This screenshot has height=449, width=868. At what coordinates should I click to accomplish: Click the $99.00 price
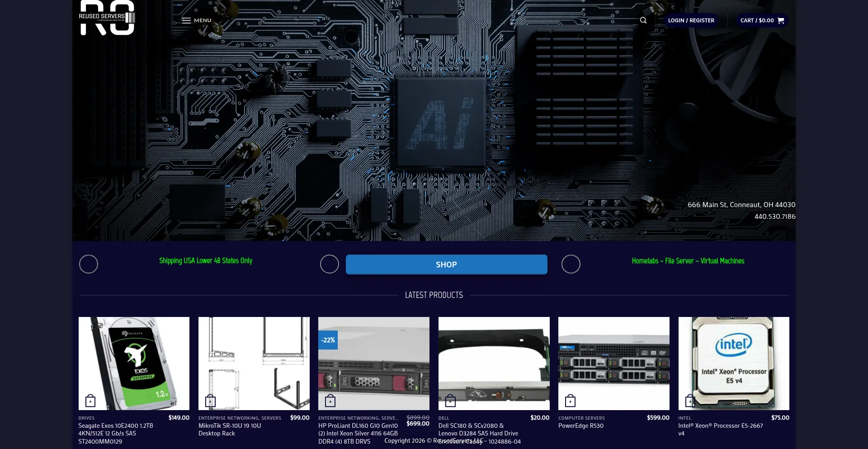tap(300, 418)
